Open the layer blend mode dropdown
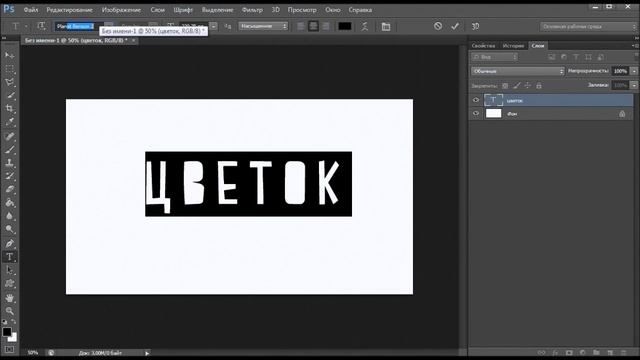The height and width of the screenshot is (360, 640). pos(518,71)
